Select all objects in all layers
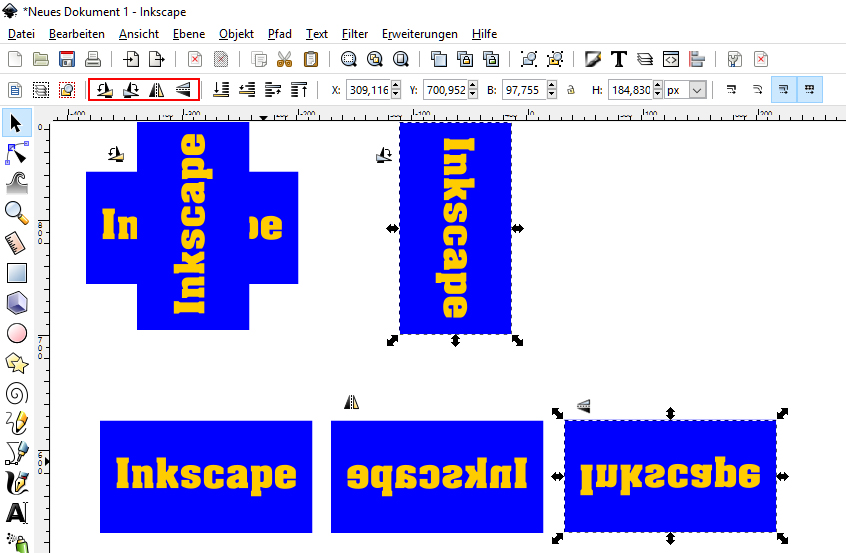This screenshot has height=553, width=846. click(41, 90)
